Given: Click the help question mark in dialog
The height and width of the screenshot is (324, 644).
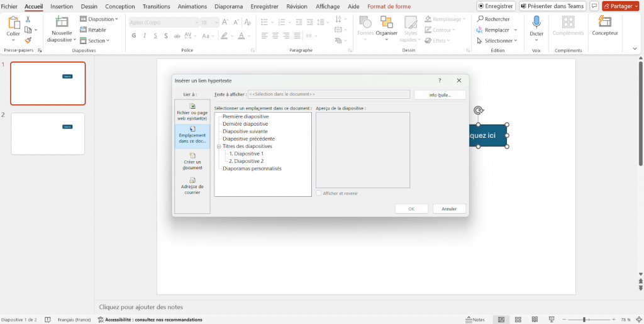Looking at the screenshot, I should pos(440,81).
